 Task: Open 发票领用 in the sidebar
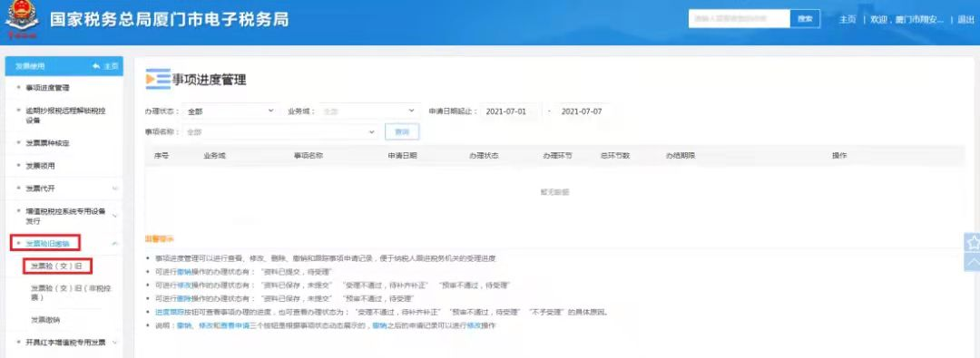click(40, 166)
